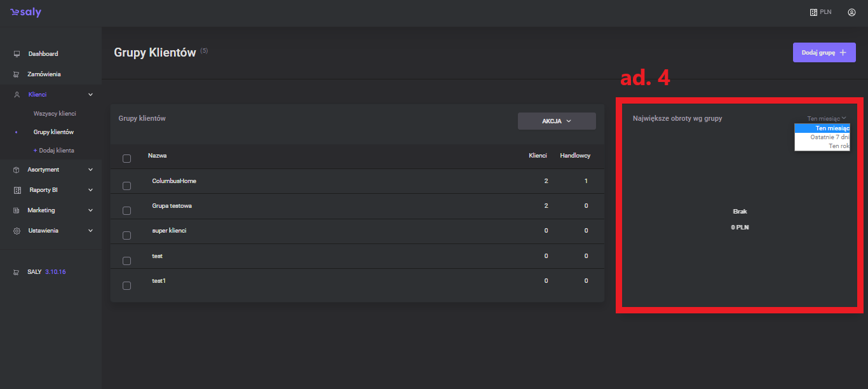Open the 'Wszyscy klienci' link

click(55, 114)
